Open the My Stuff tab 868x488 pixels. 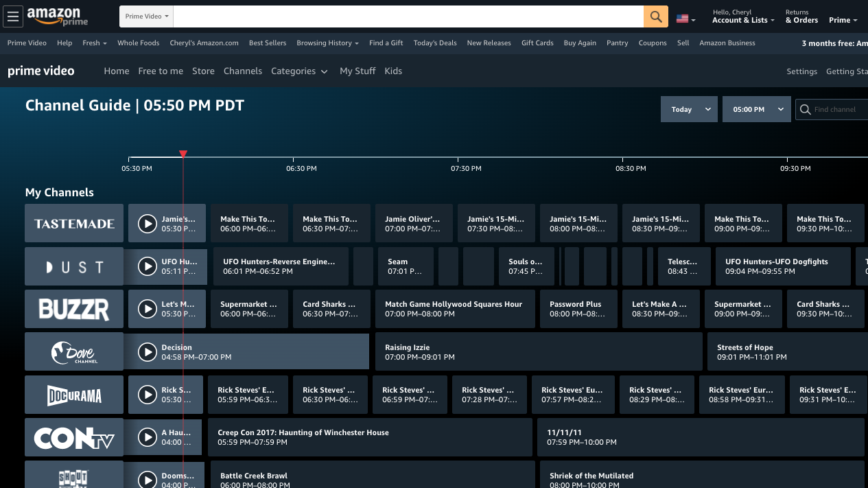click(357, 71)
